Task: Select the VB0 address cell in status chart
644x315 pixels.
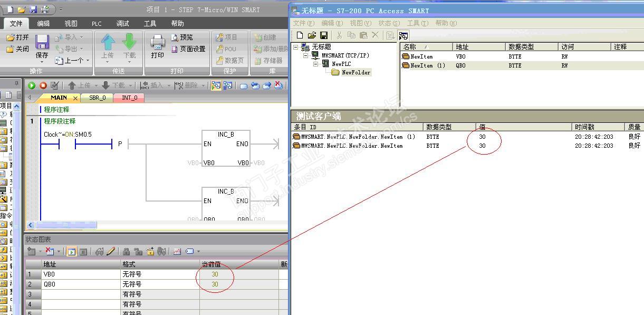Action: point(81,274)
